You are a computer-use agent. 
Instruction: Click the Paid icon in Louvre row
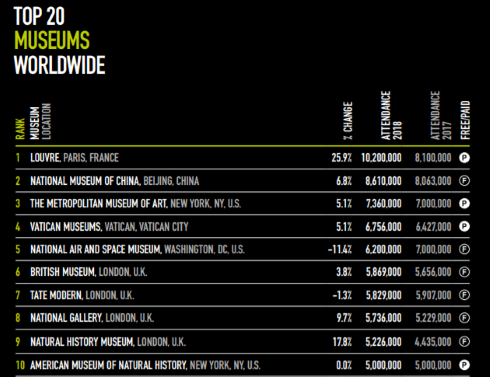(x=464, y=158)
